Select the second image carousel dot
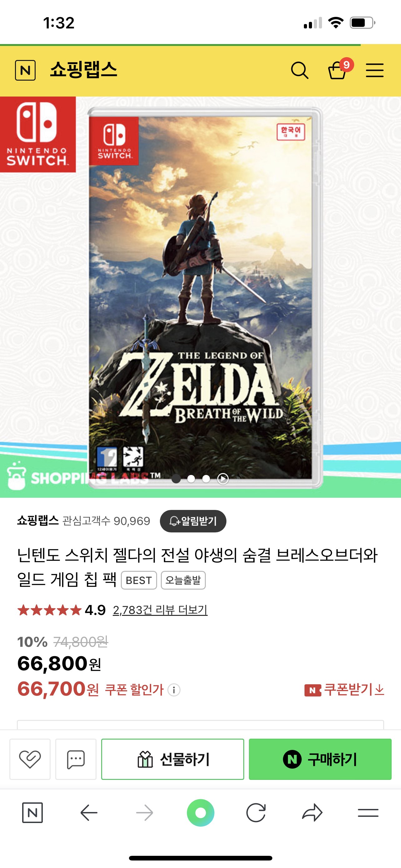Screen dimensions: 401x868 (191, 478)
